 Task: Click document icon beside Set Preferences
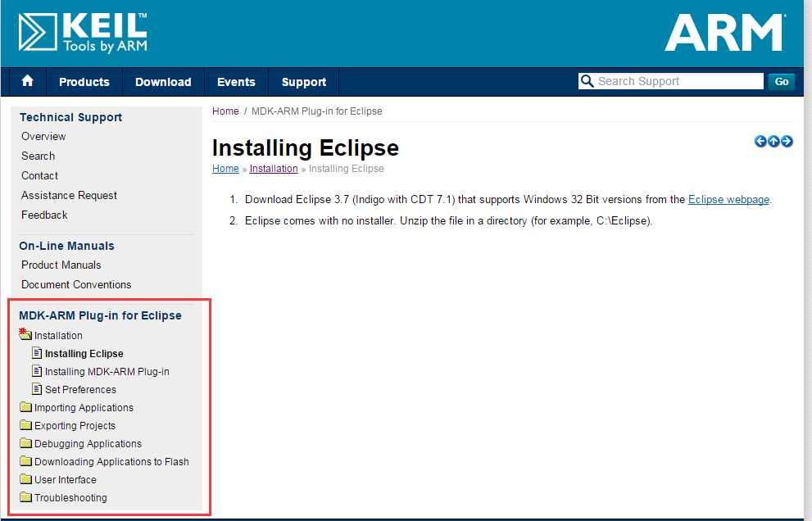(37, 389)
